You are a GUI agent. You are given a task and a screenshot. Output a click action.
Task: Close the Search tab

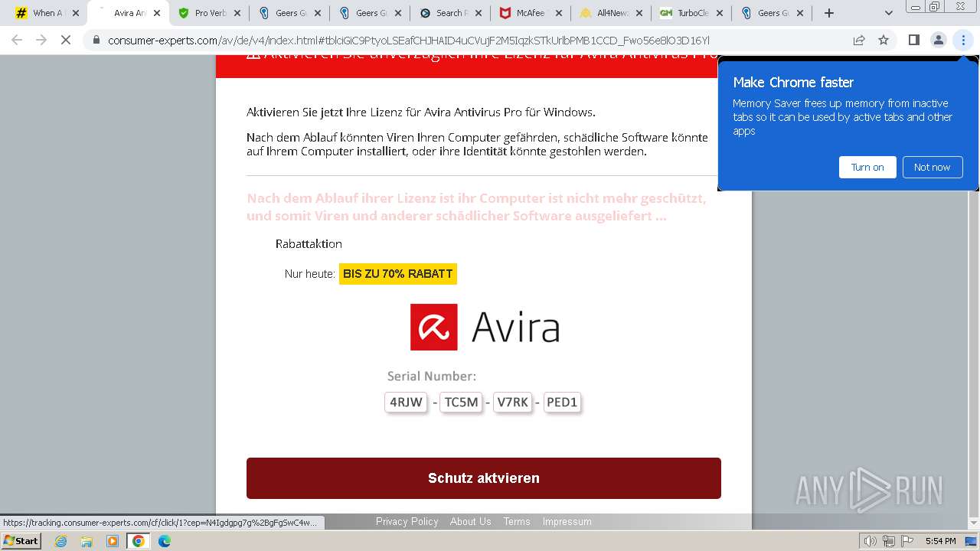tap(478, 13)
